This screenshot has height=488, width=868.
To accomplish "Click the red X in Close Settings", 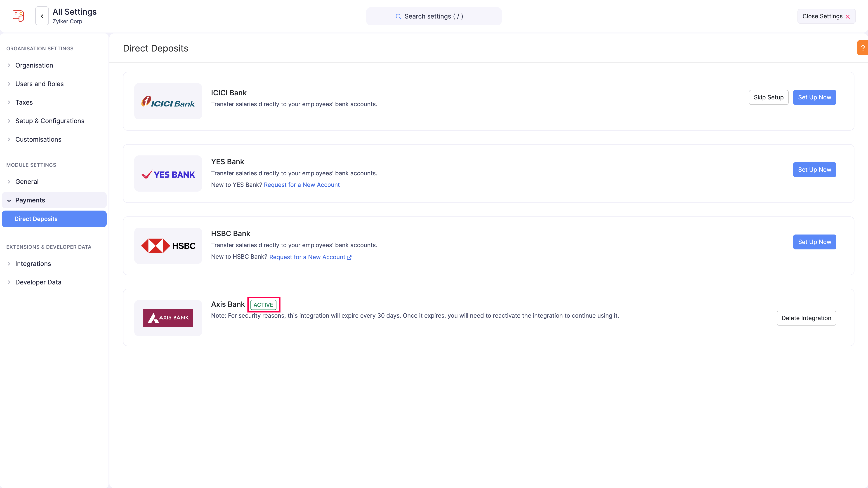I will click(x=848, y=16).
